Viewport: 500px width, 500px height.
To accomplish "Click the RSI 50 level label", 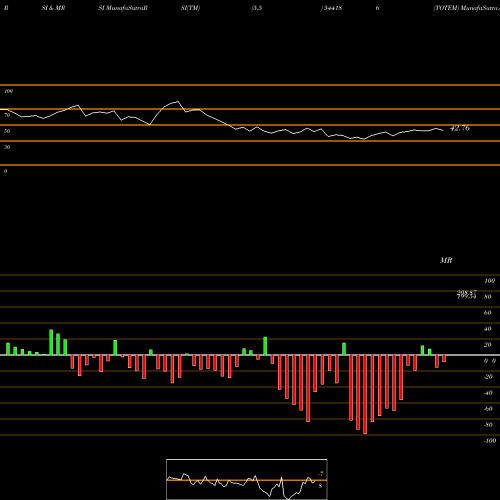I will [7, 131].
